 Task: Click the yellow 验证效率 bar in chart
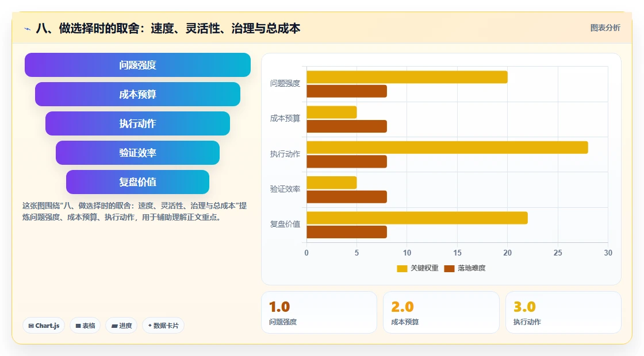pos(331,183)
